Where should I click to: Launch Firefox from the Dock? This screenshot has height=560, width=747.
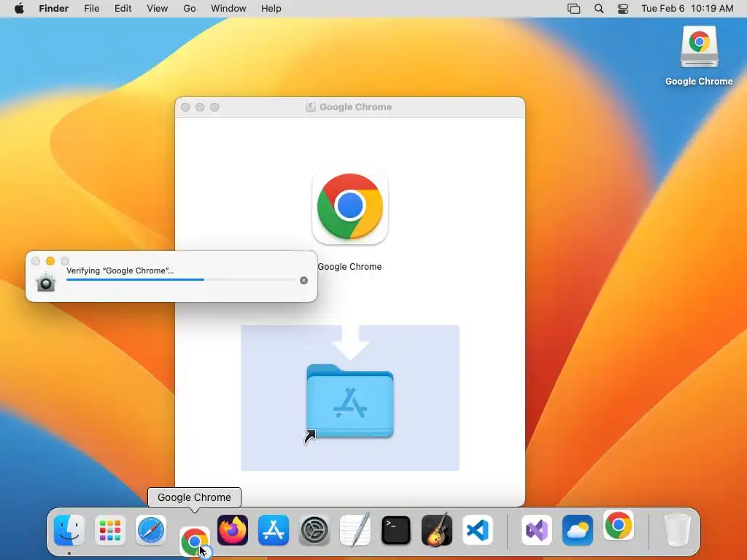[233, 530]
